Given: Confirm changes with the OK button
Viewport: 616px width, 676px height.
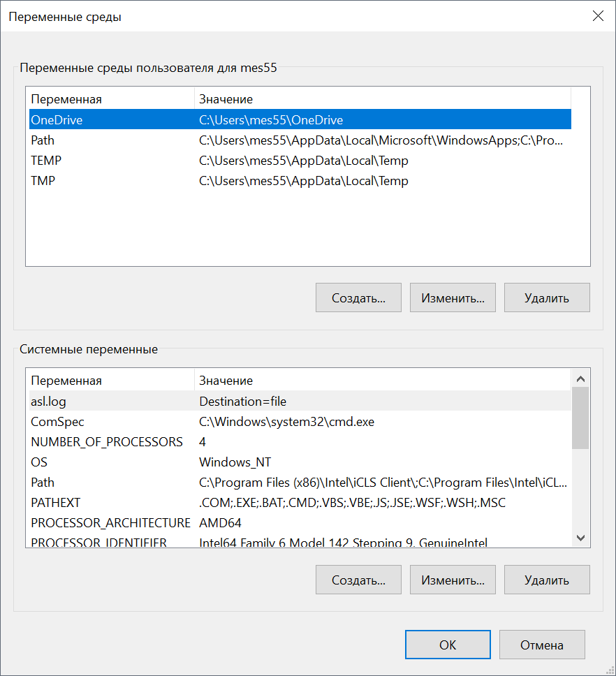Looking at the screenshot, I should pyautogui.click(x=448, y=645).
